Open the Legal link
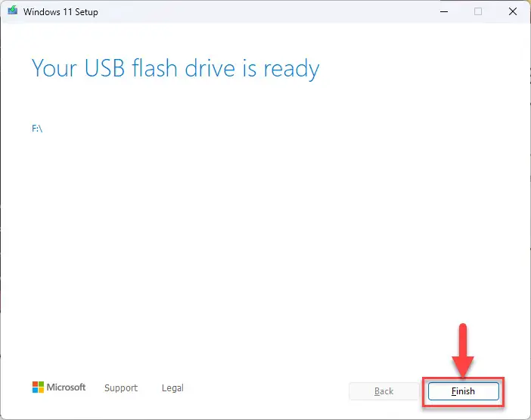Viewport: 531px width, 420px height. point(172,387)
